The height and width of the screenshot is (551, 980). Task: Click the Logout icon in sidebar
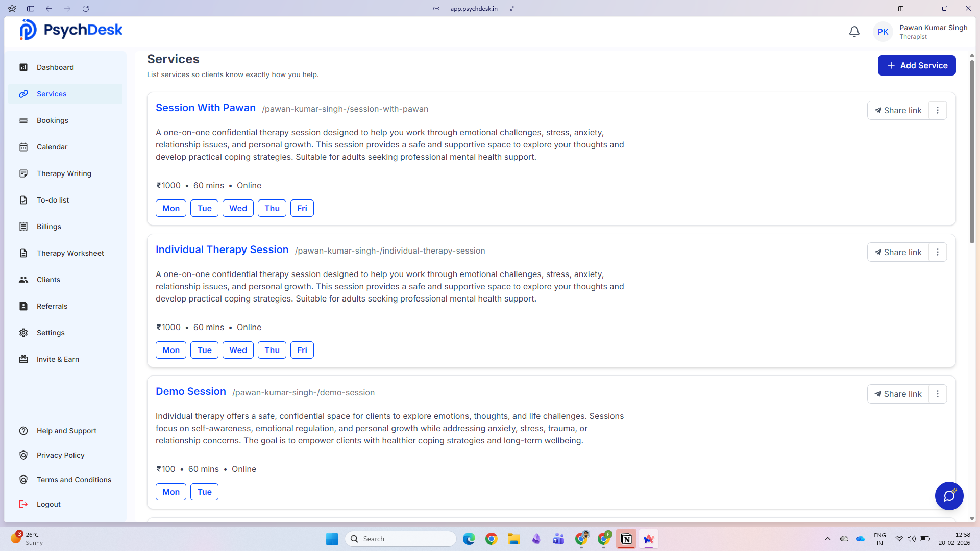pos(23,504)
